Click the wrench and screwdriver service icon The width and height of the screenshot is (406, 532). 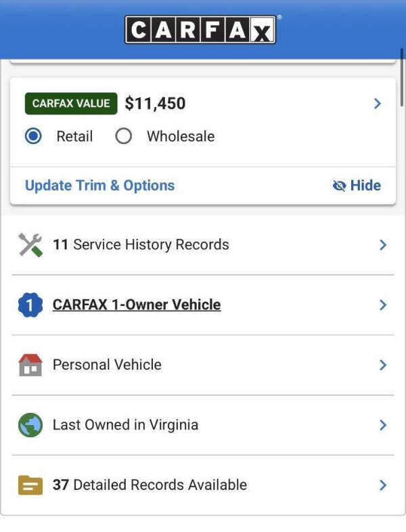click(x=30, y=244)
